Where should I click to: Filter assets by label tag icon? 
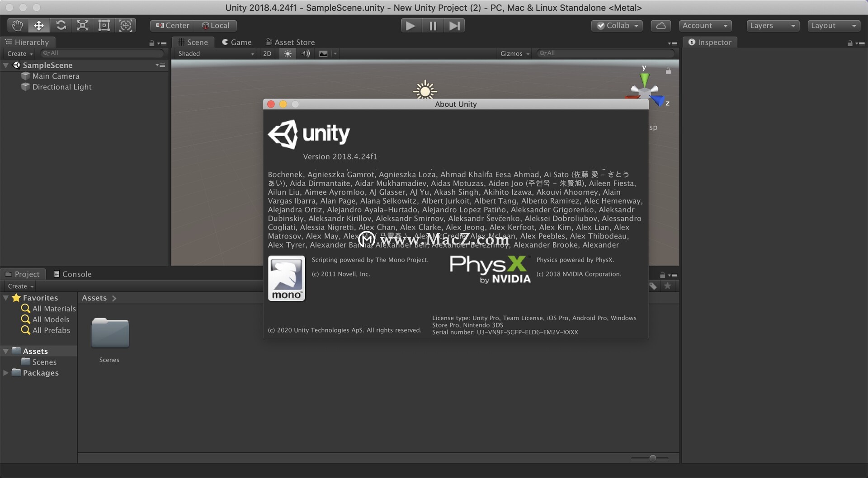[653, 286]
